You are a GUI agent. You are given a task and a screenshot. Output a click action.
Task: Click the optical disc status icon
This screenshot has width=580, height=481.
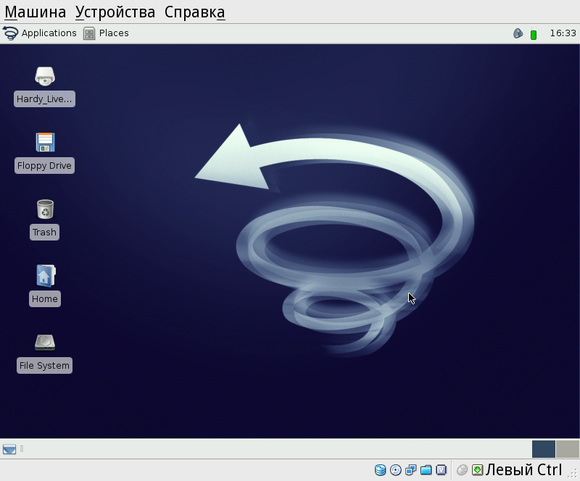click(x=395, y=470)
